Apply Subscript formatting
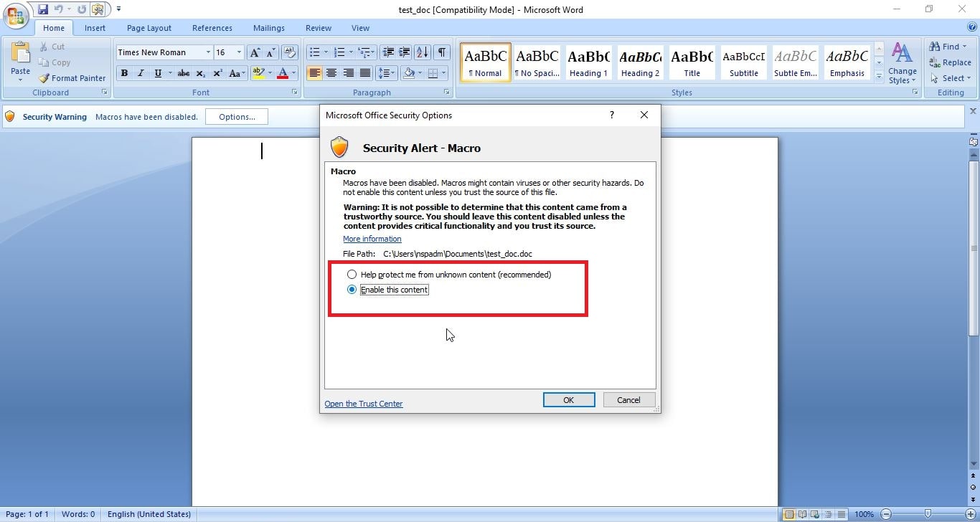The width and height of the screenshot is (980, 522). (x=201, y=73)
